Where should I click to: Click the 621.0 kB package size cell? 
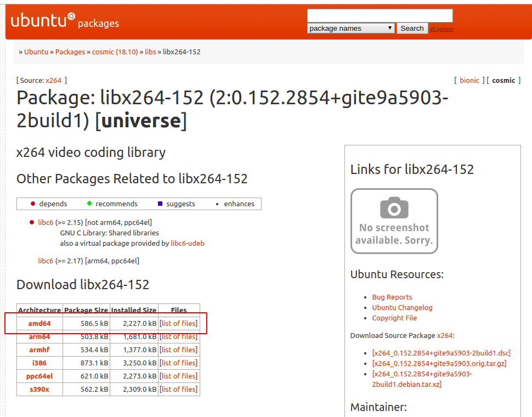pos(87,376)
